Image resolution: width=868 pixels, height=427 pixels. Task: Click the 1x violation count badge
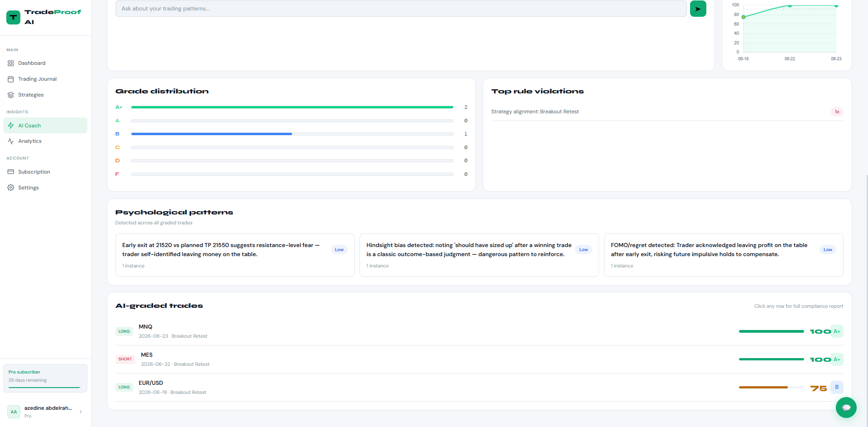(x=837, y=112)
